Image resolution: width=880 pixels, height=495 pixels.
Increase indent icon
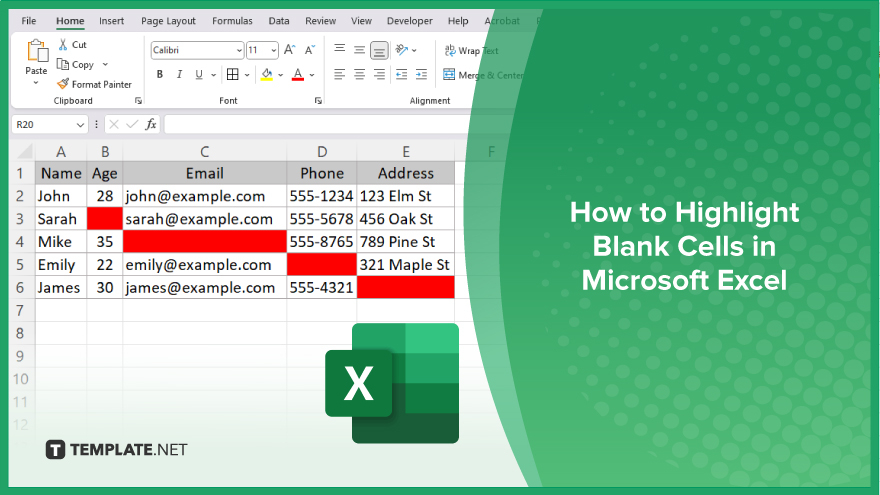pyautogui.click(x=421, y=74)
